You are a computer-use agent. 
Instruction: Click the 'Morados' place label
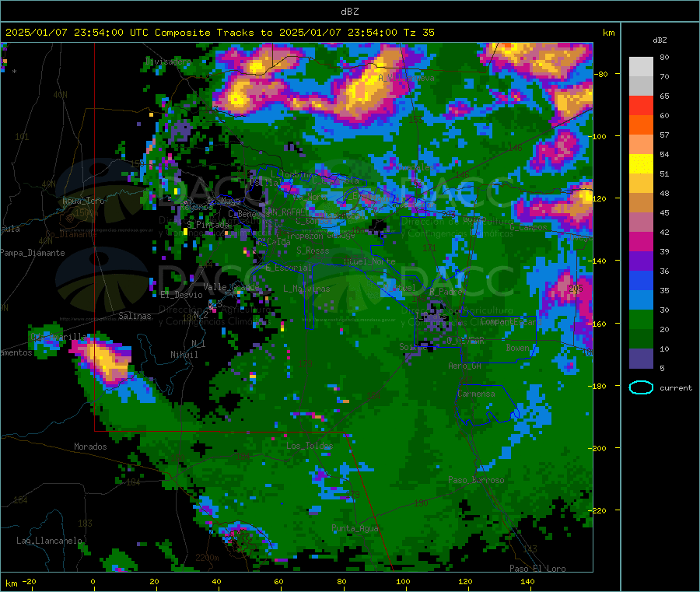coord(90,447)
